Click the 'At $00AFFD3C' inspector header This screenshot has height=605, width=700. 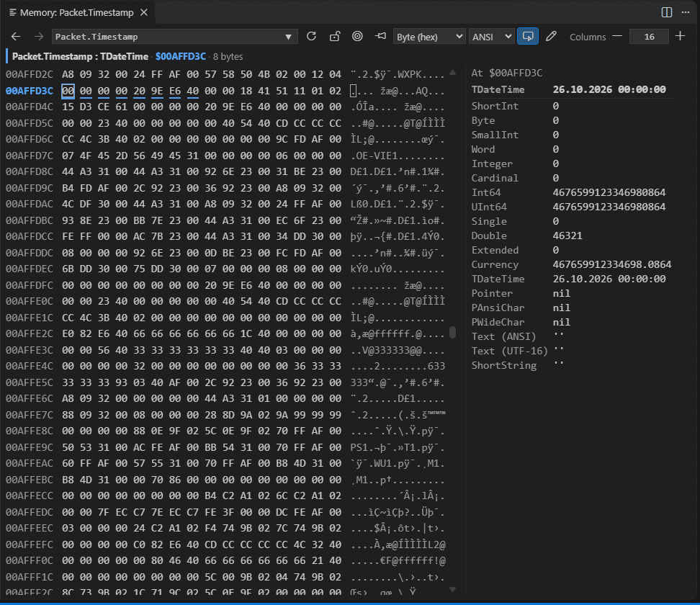click(x=507, y=73)
